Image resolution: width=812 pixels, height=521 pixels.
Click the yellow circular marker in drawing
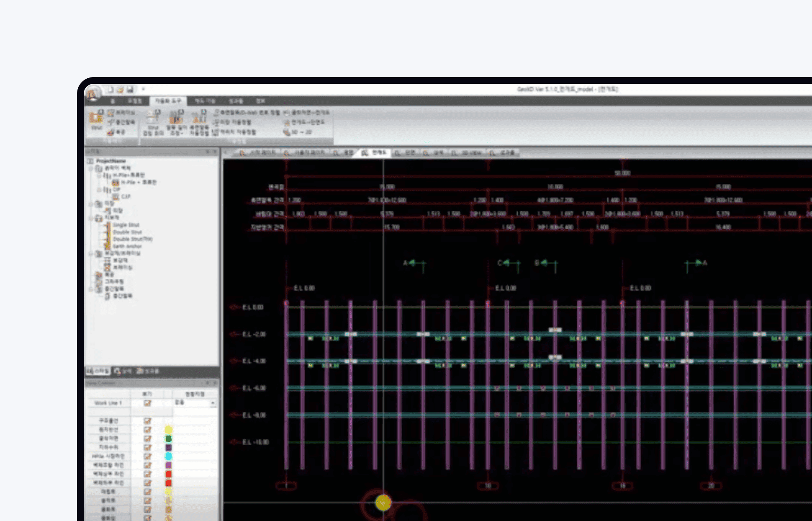(383, 503)
